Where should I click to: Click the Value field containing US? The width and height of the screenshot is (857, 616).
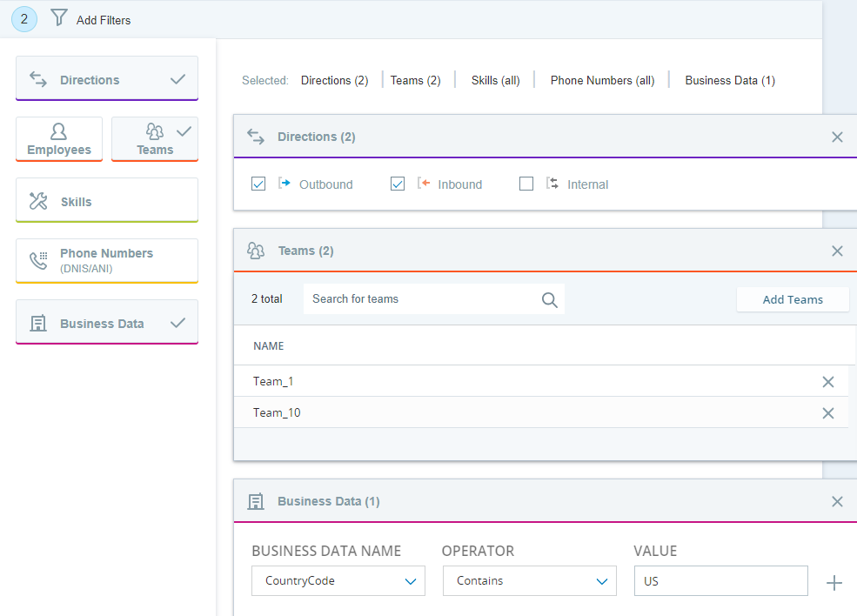coord(721,581)
